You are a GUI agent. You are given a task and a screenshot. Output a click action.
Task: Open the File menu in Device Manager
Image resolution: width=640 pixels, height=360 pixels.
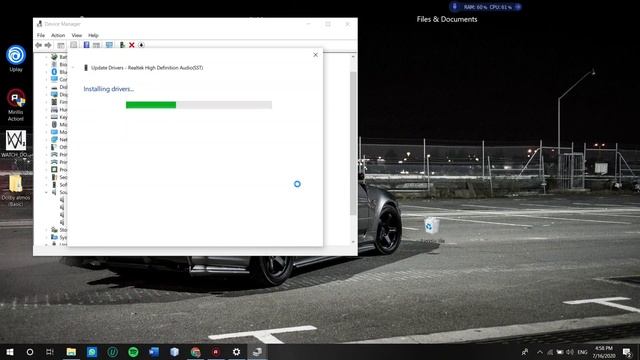(x=41, y=35)
